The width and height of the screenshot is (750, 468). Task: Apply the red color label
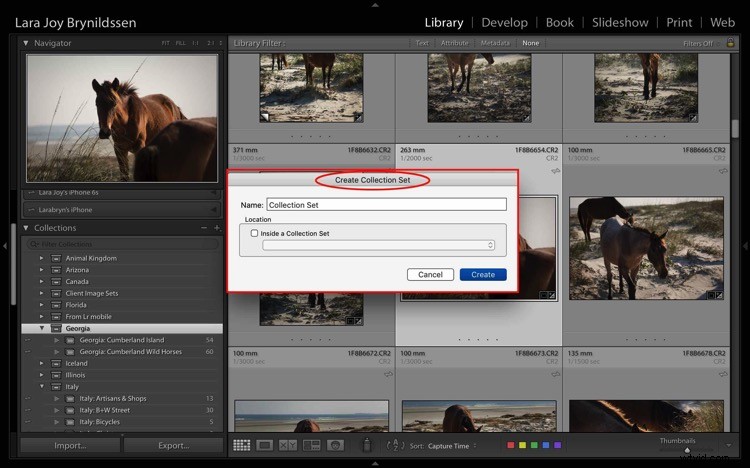coord(510,445)
